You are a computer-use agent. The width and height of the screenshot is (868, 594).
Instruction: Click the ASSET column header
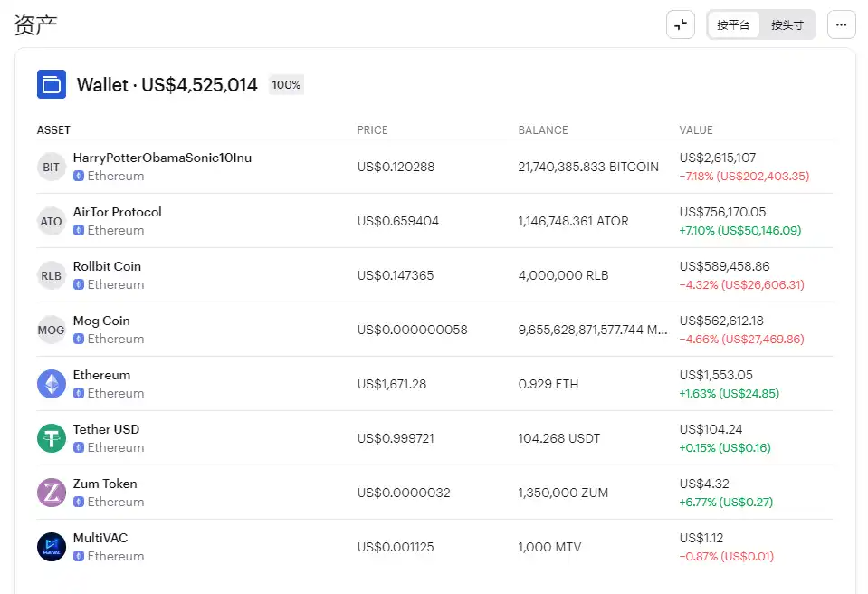(x=53, y=130)
